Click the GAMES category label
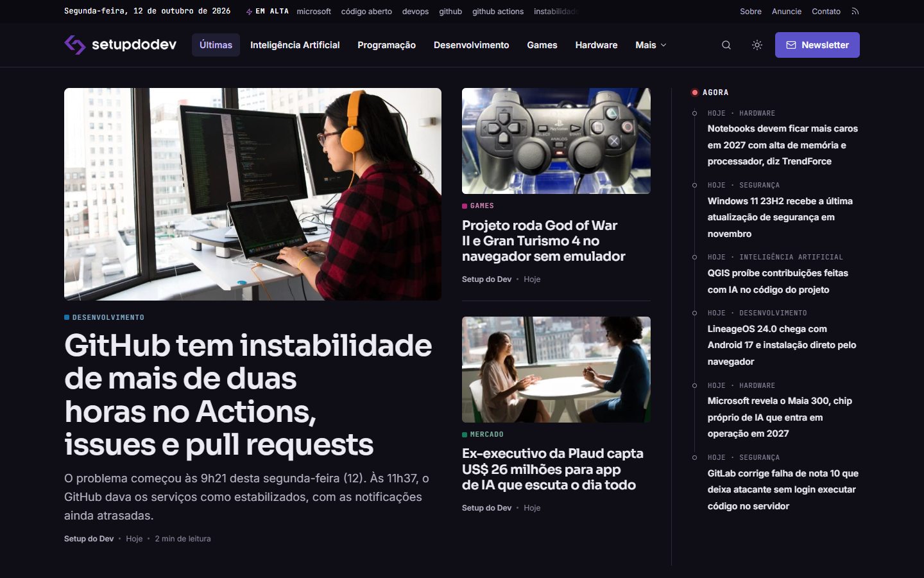 478,206
